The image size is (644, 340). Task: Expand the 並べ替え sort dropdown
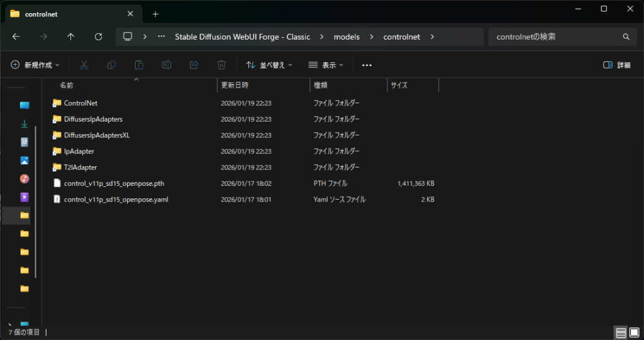269,65
